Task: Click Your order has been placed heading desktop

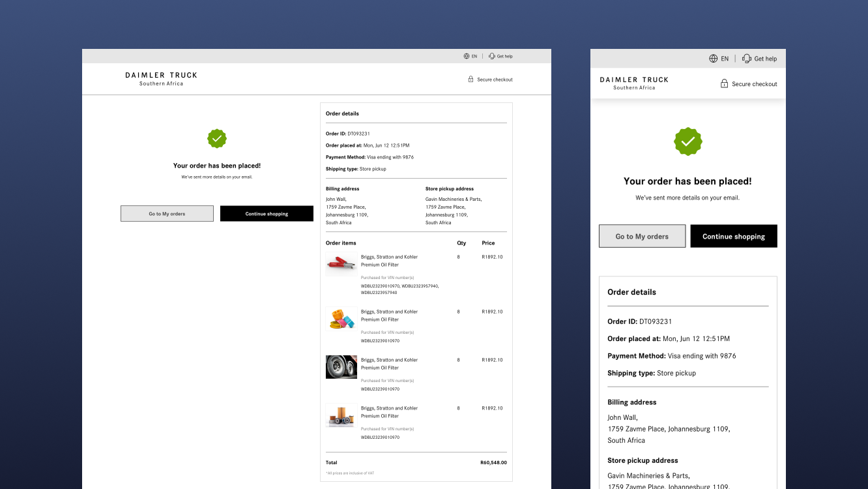Action: 217,166
